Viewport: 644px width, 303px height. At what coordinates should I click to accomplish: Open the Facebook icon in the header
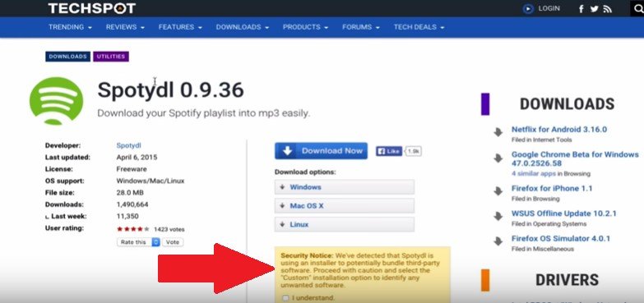[581, 9]
